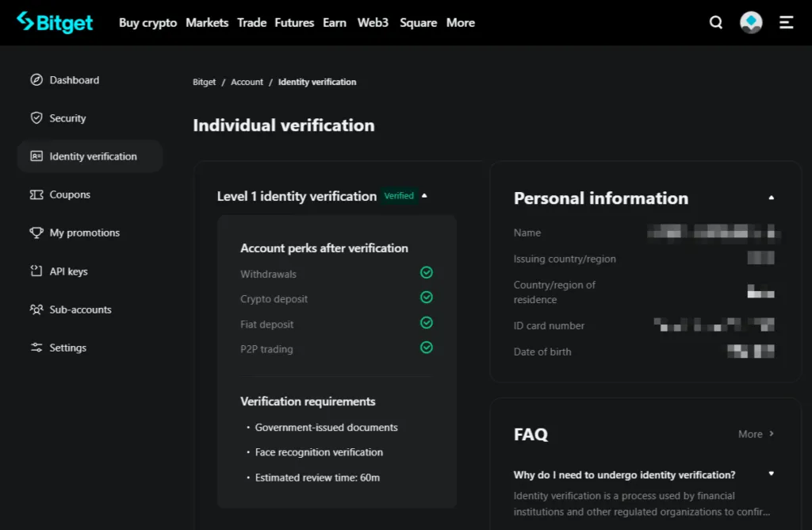Click the More link in the FAQ panel
Screen dimensions: 812x530
click(753, 434)
